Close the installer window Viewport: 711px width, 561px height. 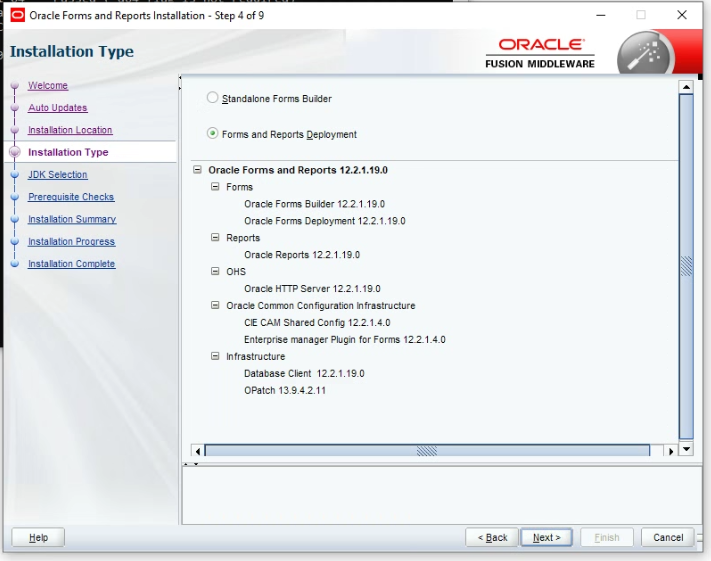682,15
